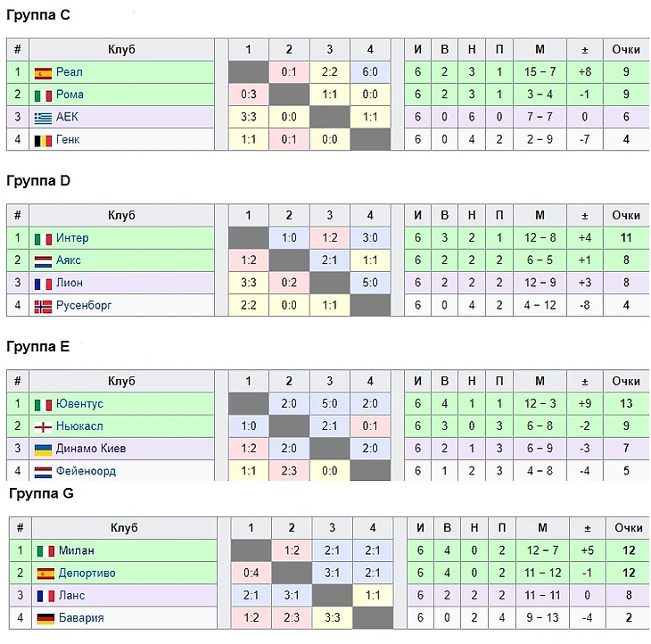Viewport: 651px width, 644px height.
Task: Click the English flag beside Ньюкасл
Action: tap(43, 426)
